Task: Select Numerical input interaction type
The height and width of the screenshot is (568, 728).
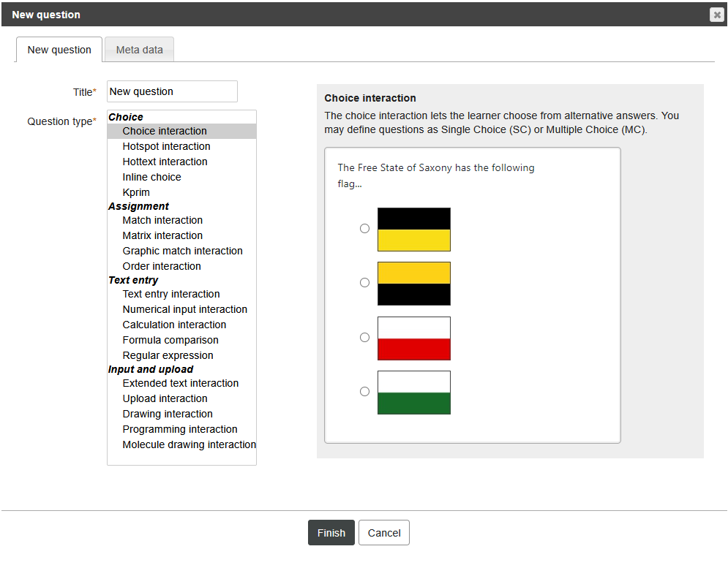Action: click(184, 309)
